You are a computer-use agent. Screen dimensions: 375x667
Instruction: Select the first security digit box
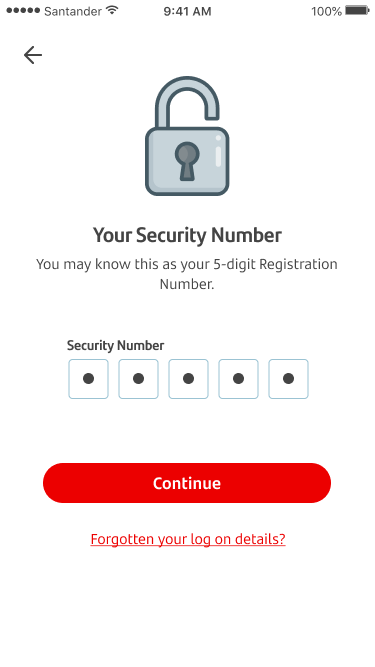88,379
